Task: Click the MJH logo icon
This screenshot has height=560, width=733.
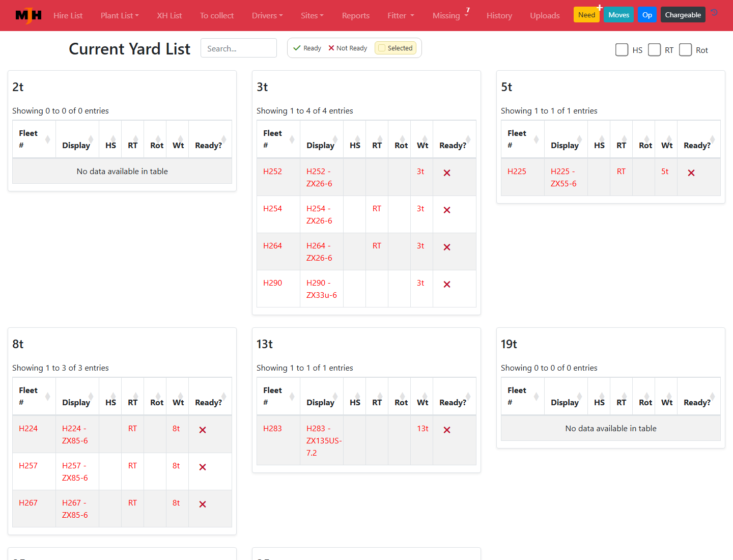Action: pyautogui.click(x=29, y=16)
